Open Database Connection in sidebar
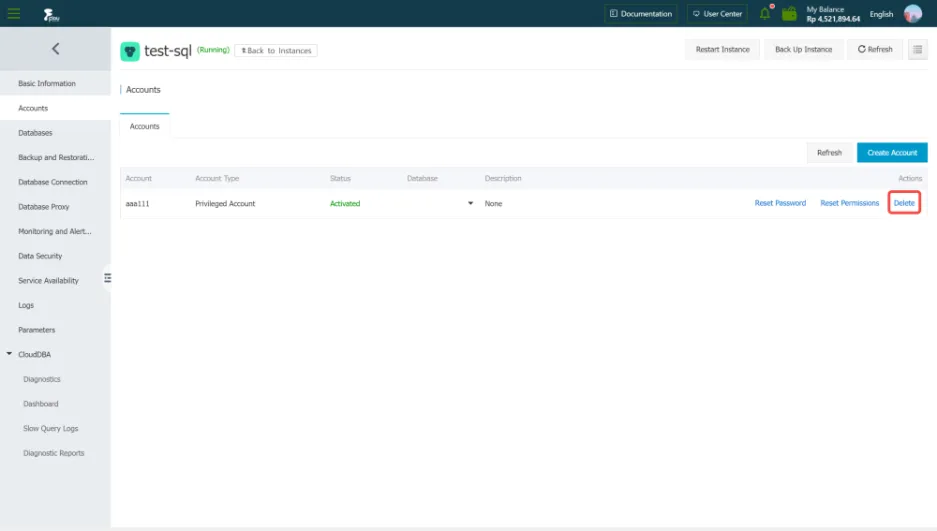The image size is (937, 531). tap(55, 182)
